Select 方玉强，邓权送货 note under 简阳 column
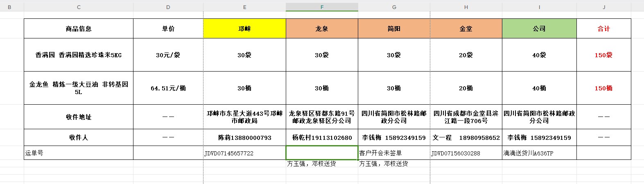The width and height of the screenshot is (644, 184). point(394,164)
